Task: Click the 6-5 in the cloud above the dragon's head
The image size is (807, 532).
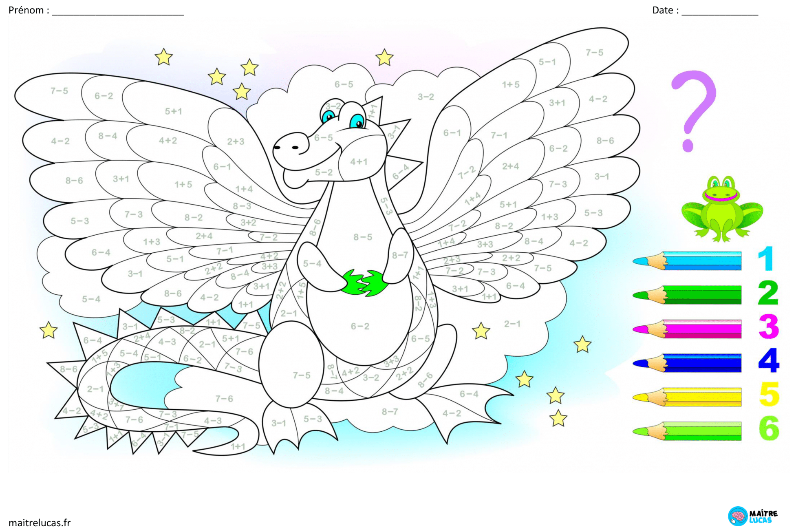Action: tap(344, 84)
